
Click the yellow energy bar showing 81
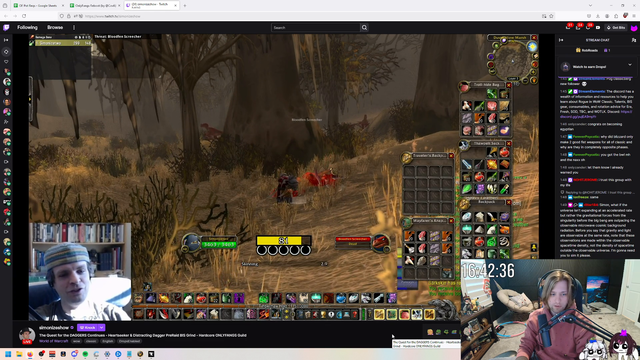pyautogui.click(x=284, y=240)
